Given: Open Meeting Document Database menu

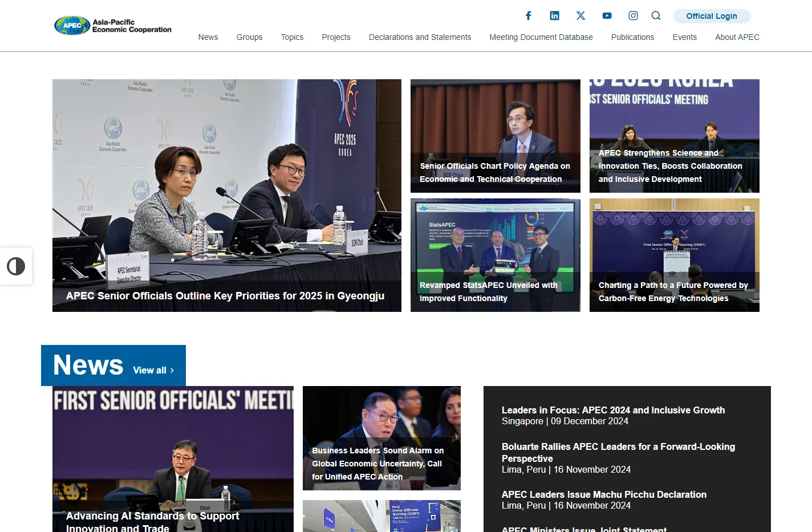Looking at the screenshot, I should (x=541, y=37).
